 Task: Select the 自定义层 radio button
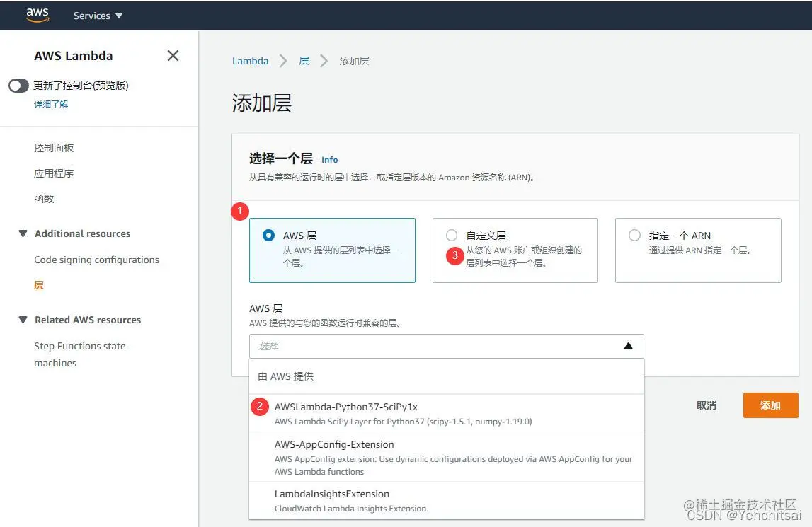click(451, 236)
